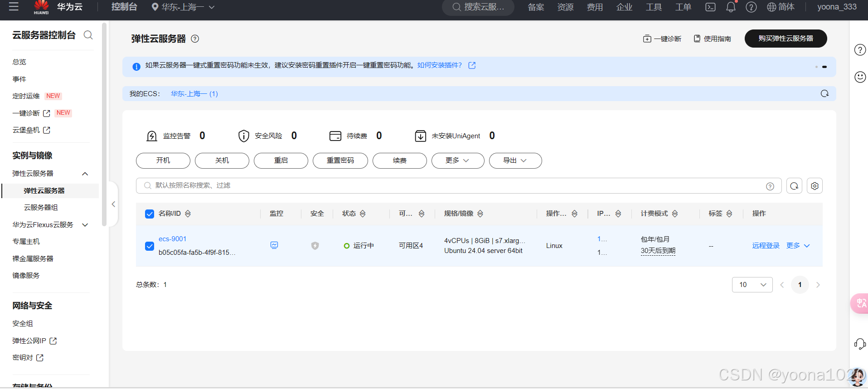Viewport: 868px width, 389px height.
Task: Refresh My ECS region bar
Action: [x=824, y=93]
